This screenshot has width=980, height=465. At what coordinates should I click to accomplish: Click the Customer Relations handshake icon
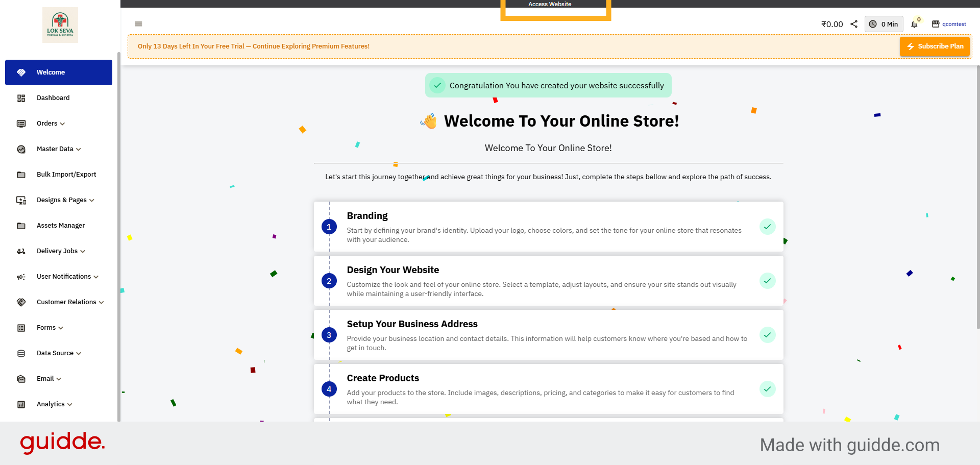(x=21, y=302)
